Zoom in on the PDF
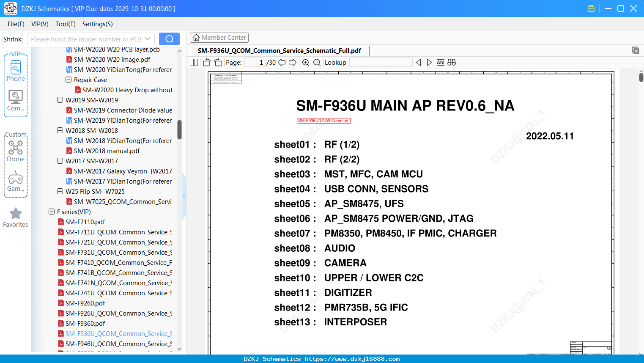 (306, 62)
